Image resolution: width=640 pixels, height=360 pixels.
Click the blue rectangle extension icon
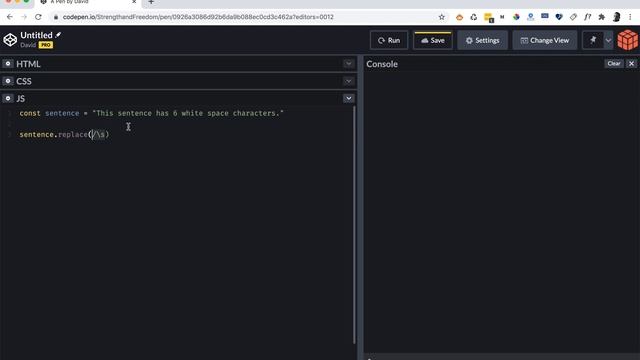[x=544, y=16]
